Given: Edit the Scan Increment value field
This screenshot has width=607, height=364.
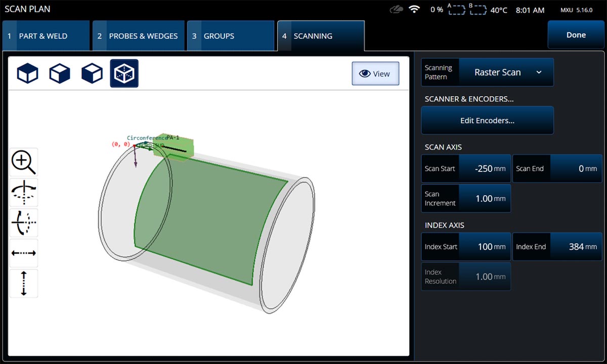Looking at the screenshot, I should (x=484, y=199).
